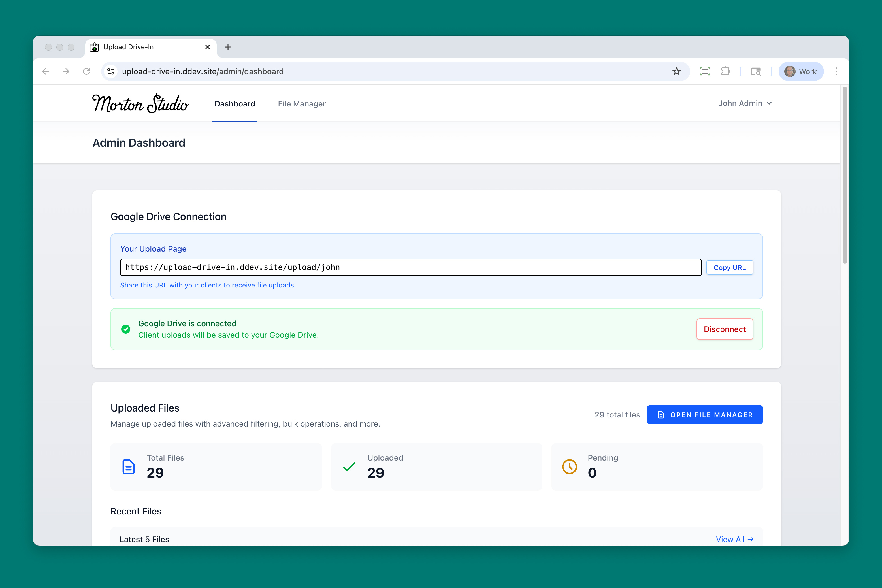Viewport: 882px width, 588px height.
Task: Switch to the File Manager tab
Action: [x=301, y=104]
